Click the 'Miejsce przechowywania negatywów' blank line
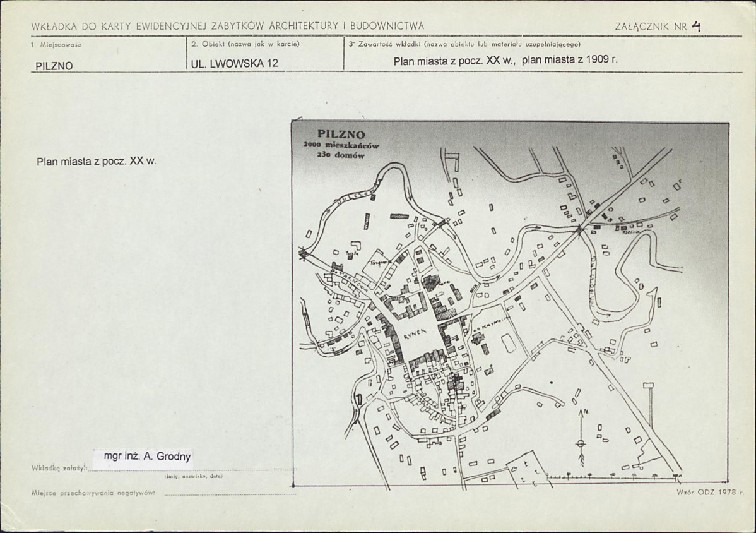This screenshot has height=533, width=756. pyautogui.click(x=230, y=493)
